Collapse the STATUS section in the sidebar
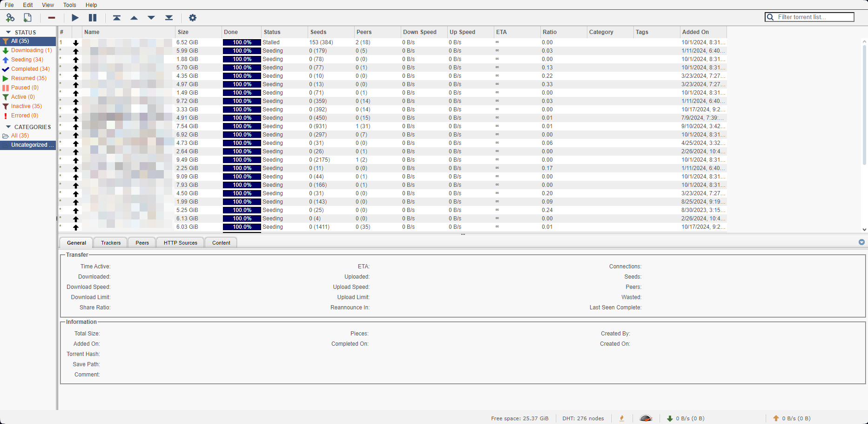Image resolution: width=868 pixels, height=424 pixels. (7, 32)
